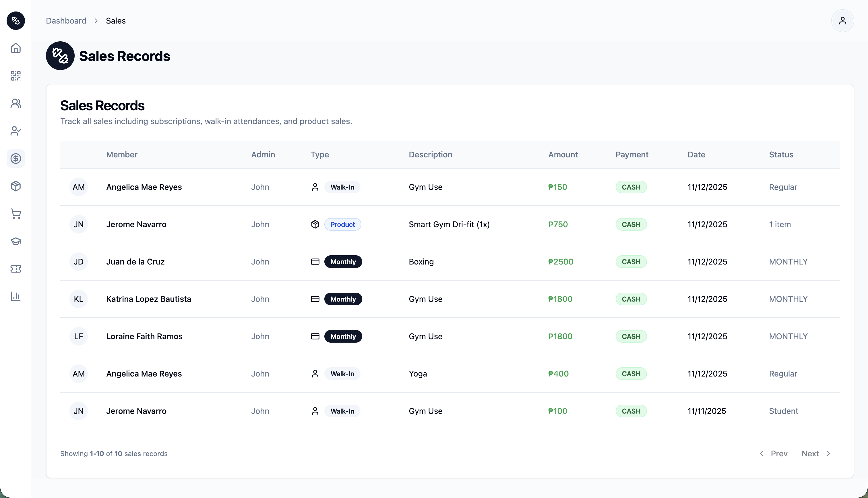Open the graduation cap sidebar icon

[x=16, y=242]
